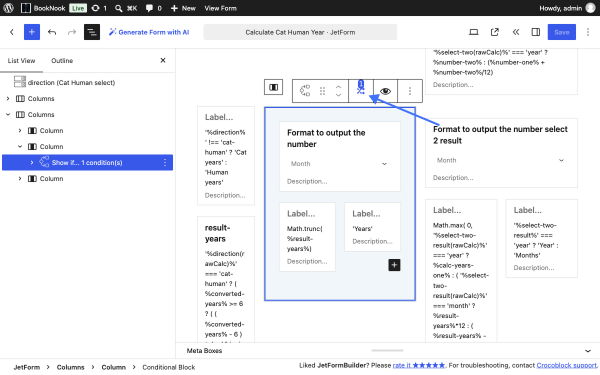Undo the last change

(52, 32)
